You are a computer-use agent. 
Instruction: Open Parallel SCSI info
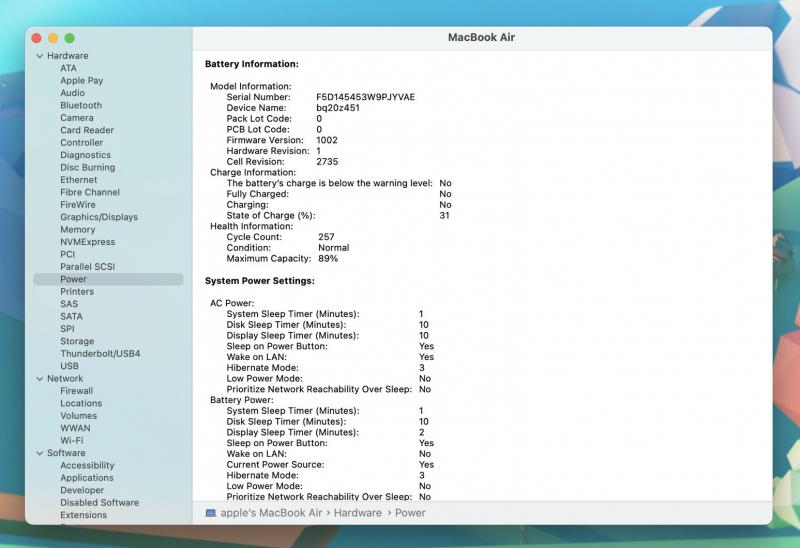click(x=87, y=267)
